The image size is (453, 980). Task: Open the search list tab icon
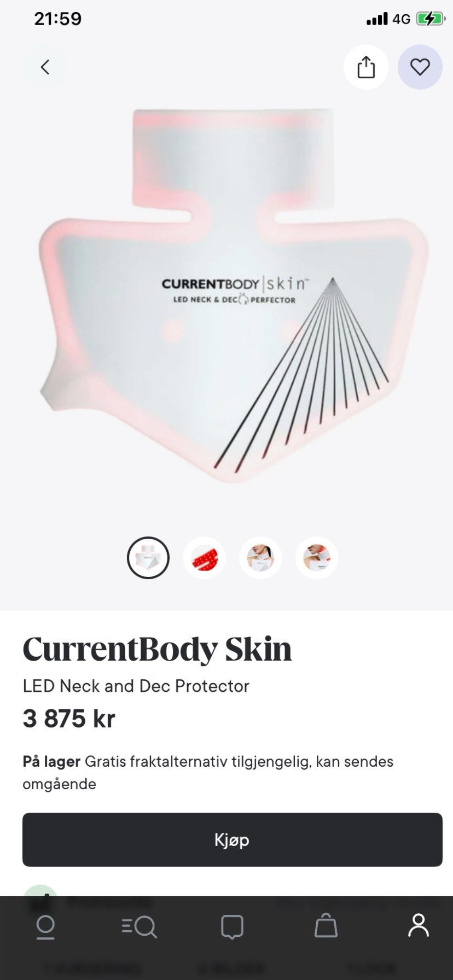(x=139, y=927)
